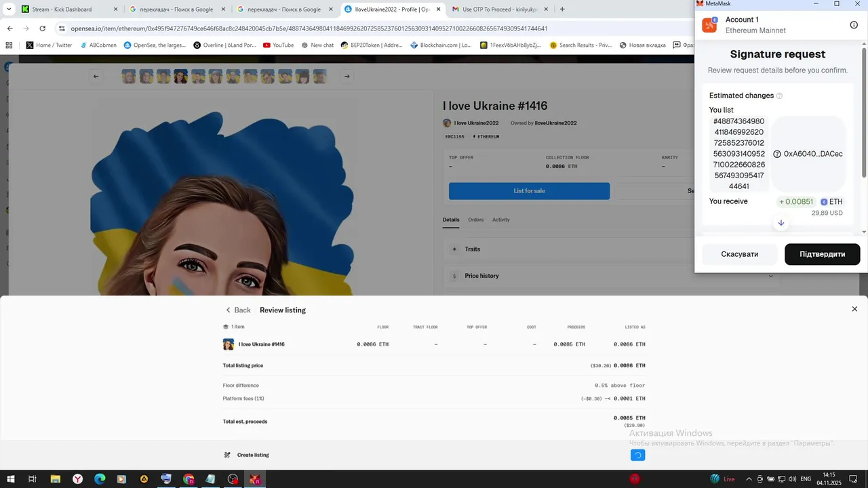Click the loading spinner button beside Create listing
Viewport: 868px width, 488px height.
coord(637,455)
